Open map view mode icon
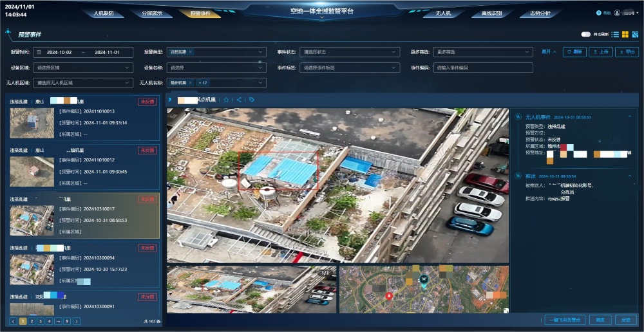Viewport: 644px width, 332px height. pyautogui.click(x=635, y=35)
